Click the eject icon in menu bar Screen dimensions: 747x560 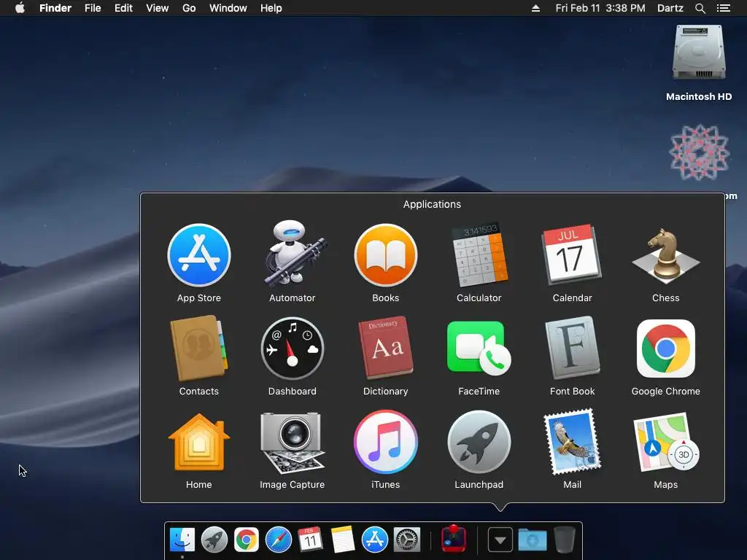pos(536,8)
